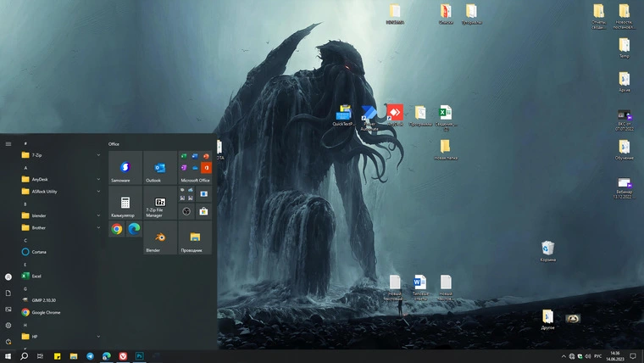Select the ВКС от 07.07.2022 video file
This screenshot has height=363, width=644.
pos(625,120)
